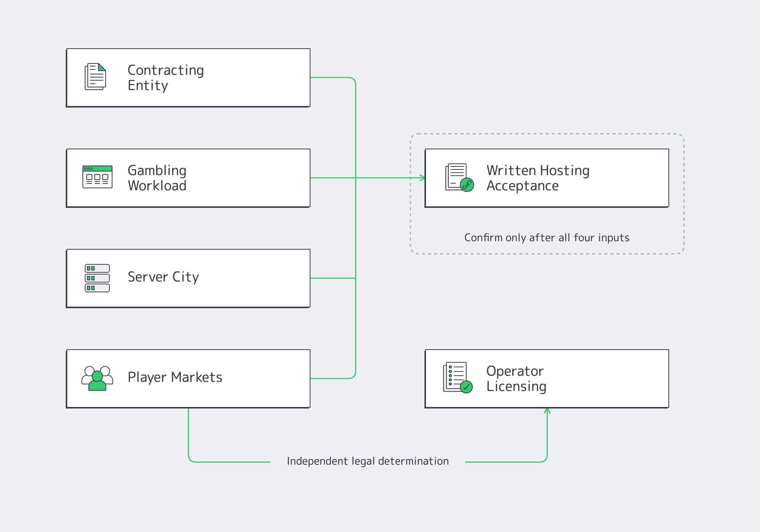760x532 pixels.
Task: Select the Server City text label
Action: 163,277
